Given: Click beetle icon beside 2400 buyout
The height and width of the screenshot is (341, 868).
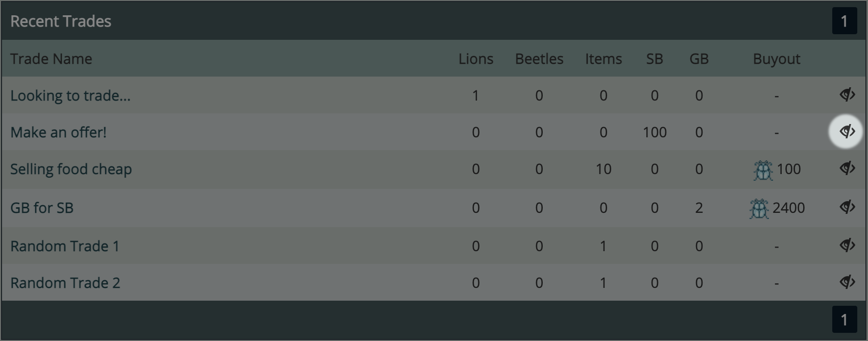Looking at the screenshot, I should 759,208.
